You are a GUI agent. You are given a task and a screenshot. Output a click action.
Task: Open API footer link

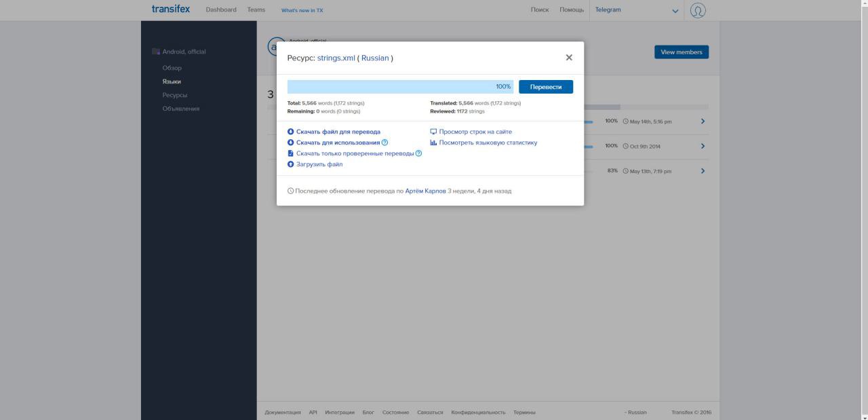[x=313, y=413]
